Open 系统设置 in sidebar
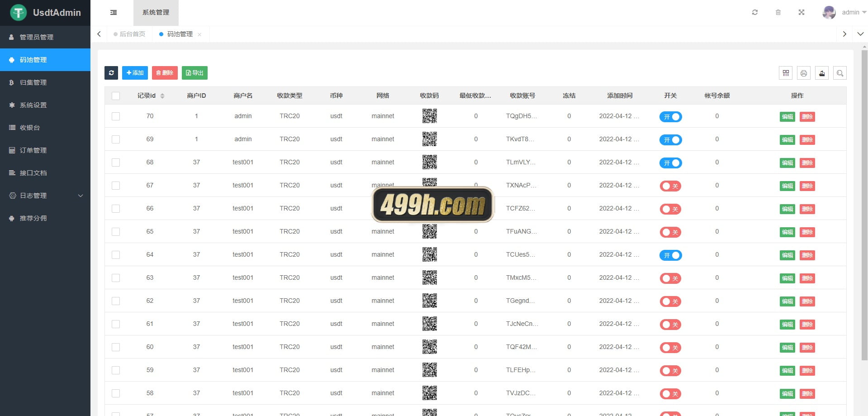 pyautogui.click(x=45, y=105)
